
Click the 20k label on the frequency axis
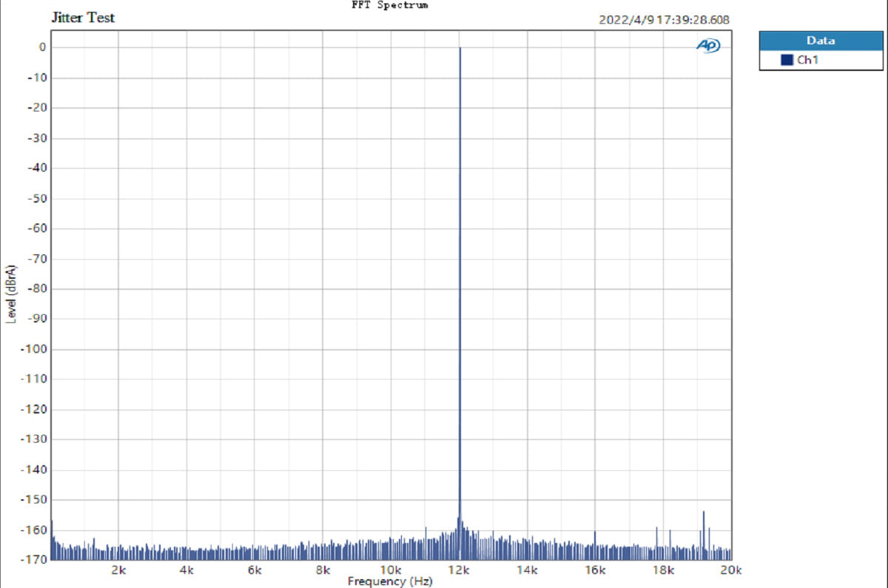pos(730,570)
